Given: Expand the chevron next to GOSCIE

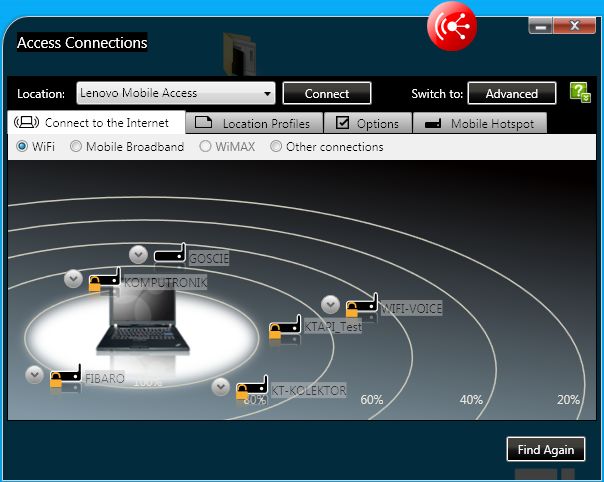Looking at the screenshot, I should [x=138, y=254].
